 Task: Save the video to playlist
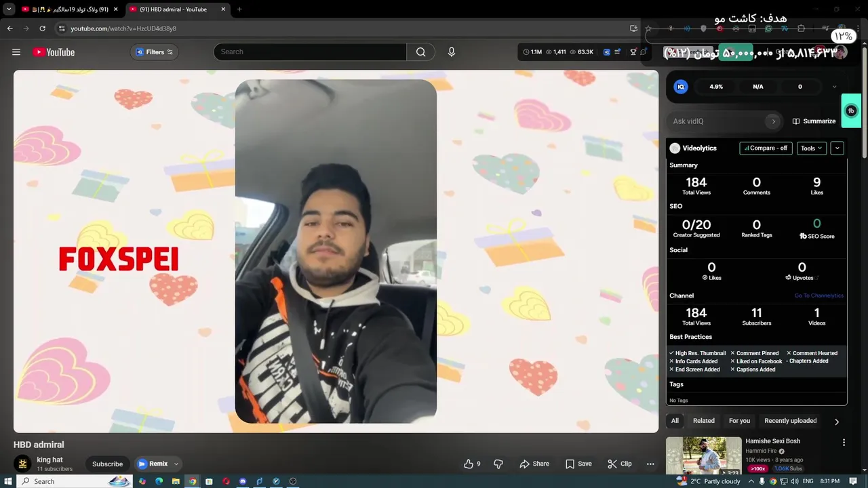578,464
